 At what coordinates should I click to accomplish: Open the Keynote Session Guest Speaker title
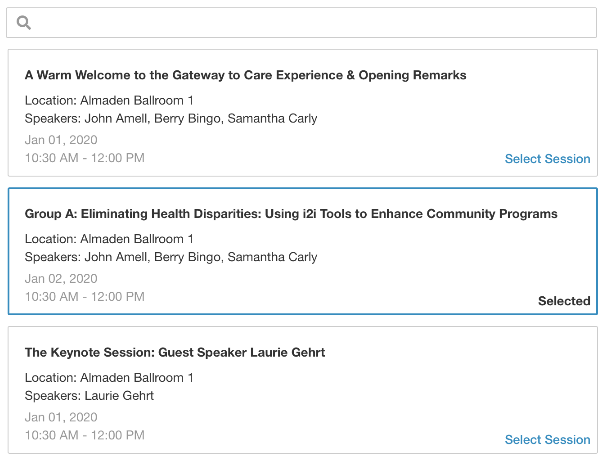(175, 353)
